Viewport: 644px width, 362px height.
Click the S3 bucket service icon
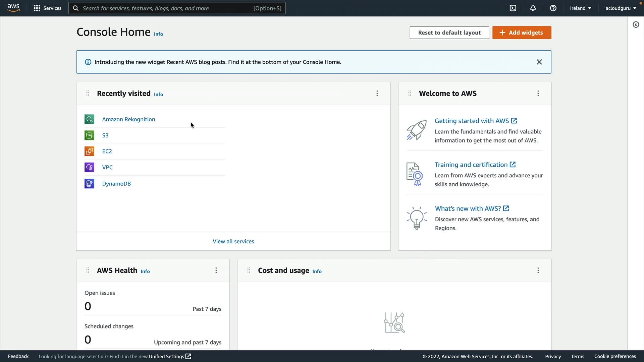tap(89, 135)
